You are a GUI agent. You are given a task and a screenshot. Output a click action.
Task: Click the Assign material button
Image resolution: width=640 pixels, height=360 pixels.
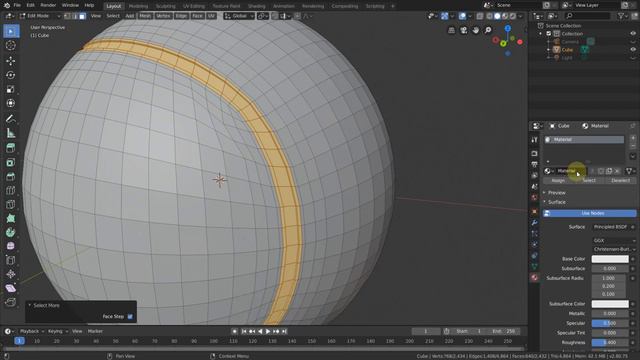click(558, 180)
